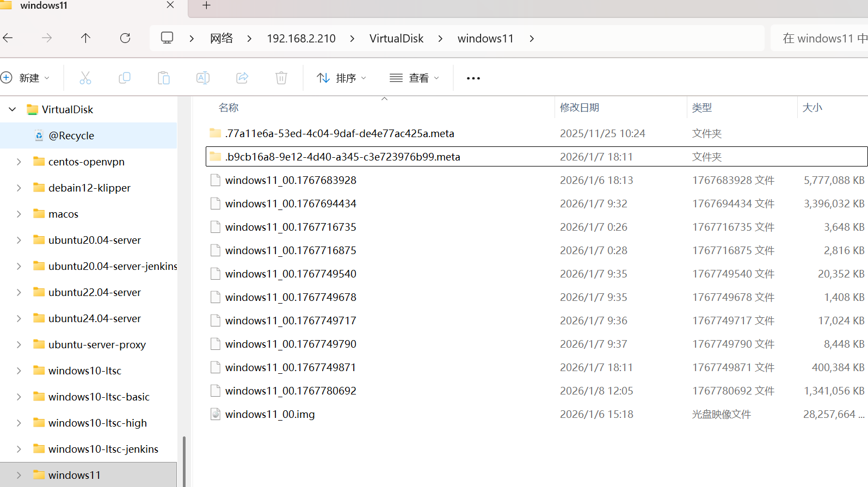Click 网络 in the address breadcrumb

coord(221,38)
